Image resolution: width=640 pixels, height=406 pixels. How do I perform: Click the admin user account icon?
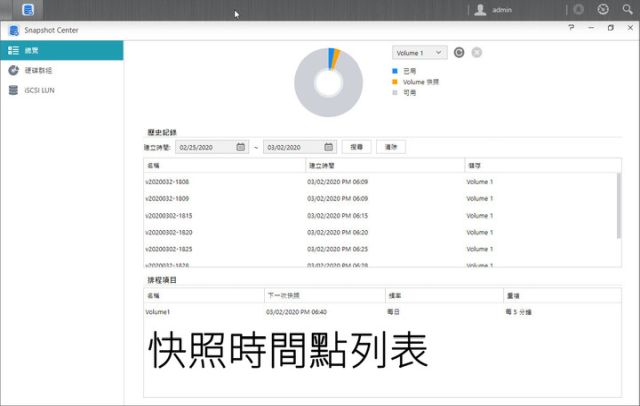coord(480,10)
